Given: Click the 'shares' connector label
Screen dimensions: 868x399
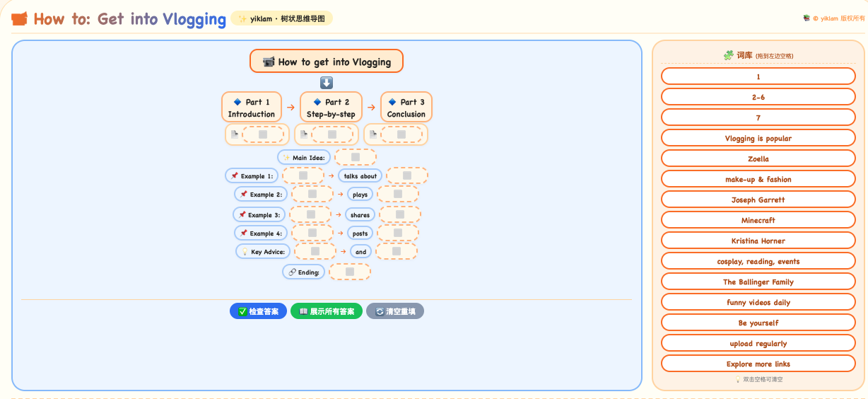Looking at the screenshot, I should point(360,215).
